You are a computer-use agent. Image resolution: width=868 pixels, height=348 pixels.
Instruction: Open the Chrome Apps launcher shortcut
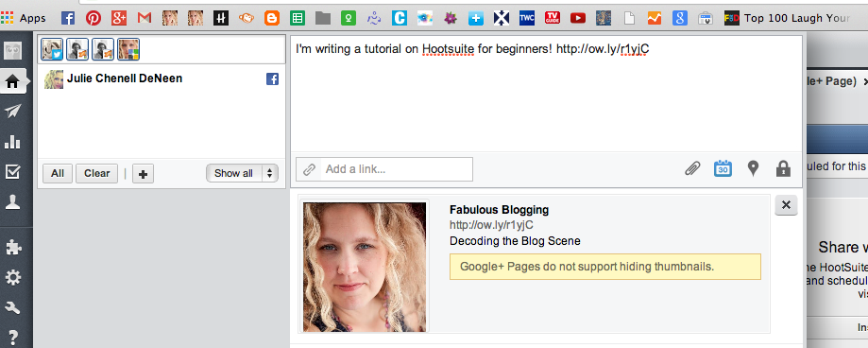[x=23, y=18]
